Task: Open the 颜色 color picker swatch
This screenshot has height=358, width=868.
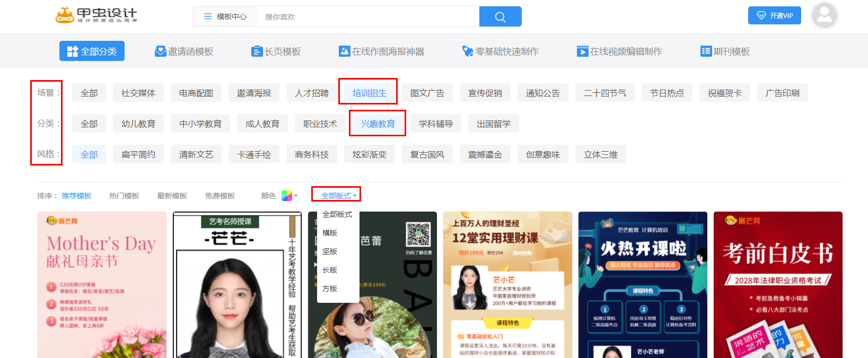Action: 287,196
